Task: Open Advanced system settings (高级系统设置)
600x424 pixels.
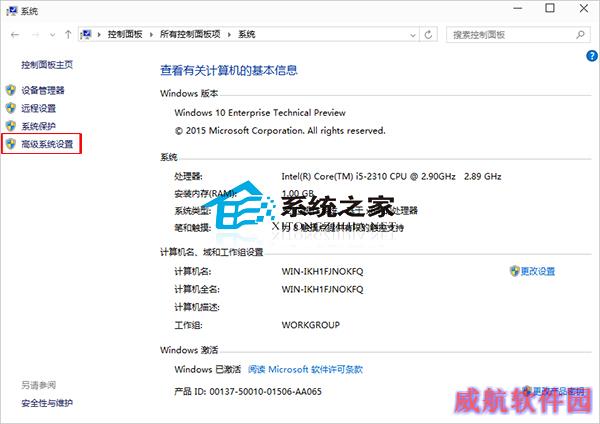Action: (47, 144)
